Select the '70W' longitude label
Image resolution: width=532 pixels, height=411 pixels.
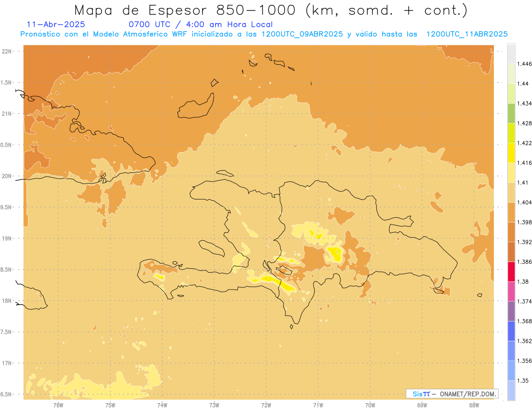[x=370, y=405]
